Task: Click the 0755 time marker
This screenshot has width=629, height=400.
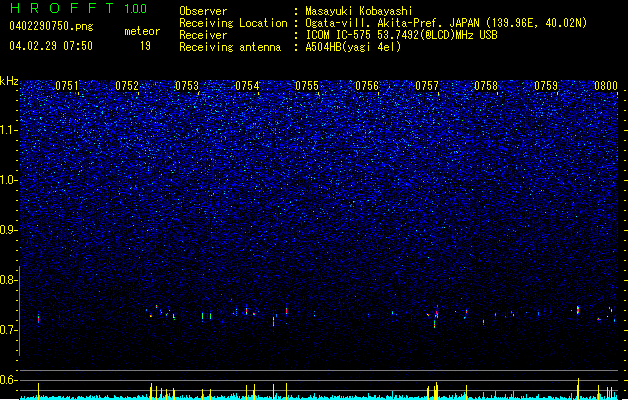Action: (x=307, y=86)
